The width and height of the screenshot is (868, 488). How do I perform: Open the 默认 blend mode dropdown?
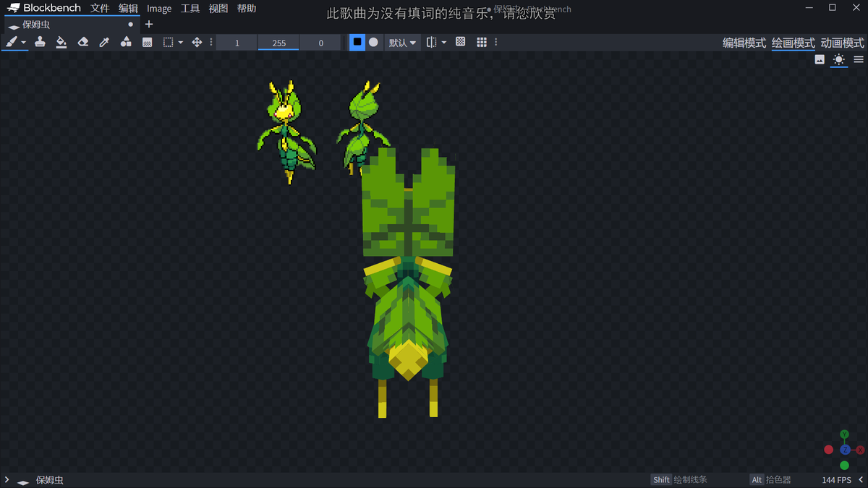(x=403, y=43)
